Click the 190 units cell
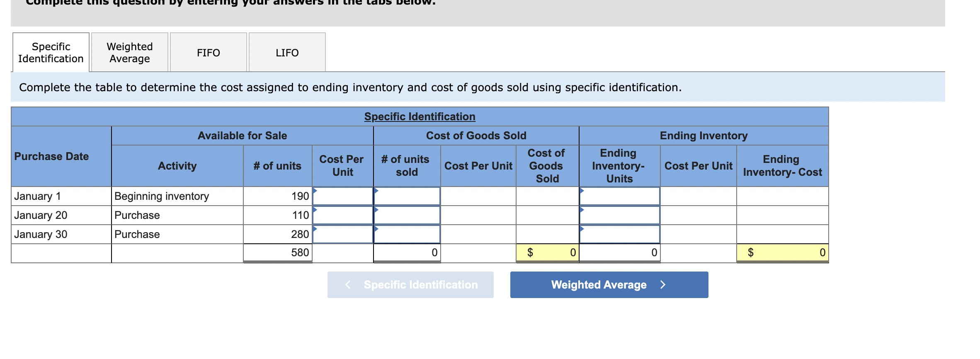 pyautogui.click(x=278, y=196)
